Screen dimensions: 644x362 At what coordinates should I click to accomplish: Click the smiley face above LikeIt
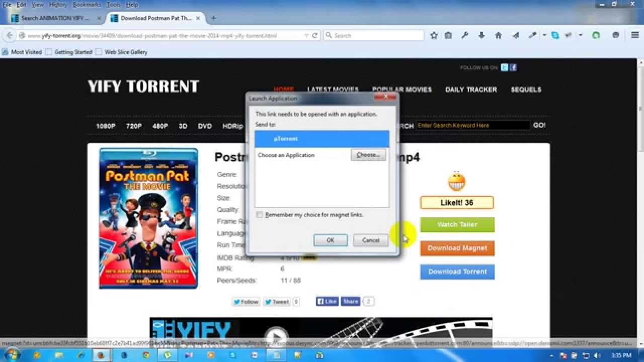point(456,181)
